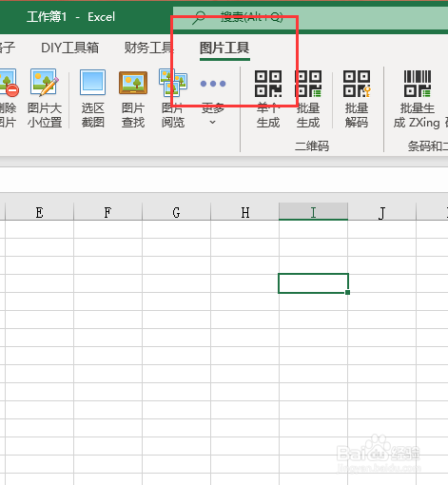Click the 搜索 search box
Screen dimensions: 448x485
pos(310,18)
